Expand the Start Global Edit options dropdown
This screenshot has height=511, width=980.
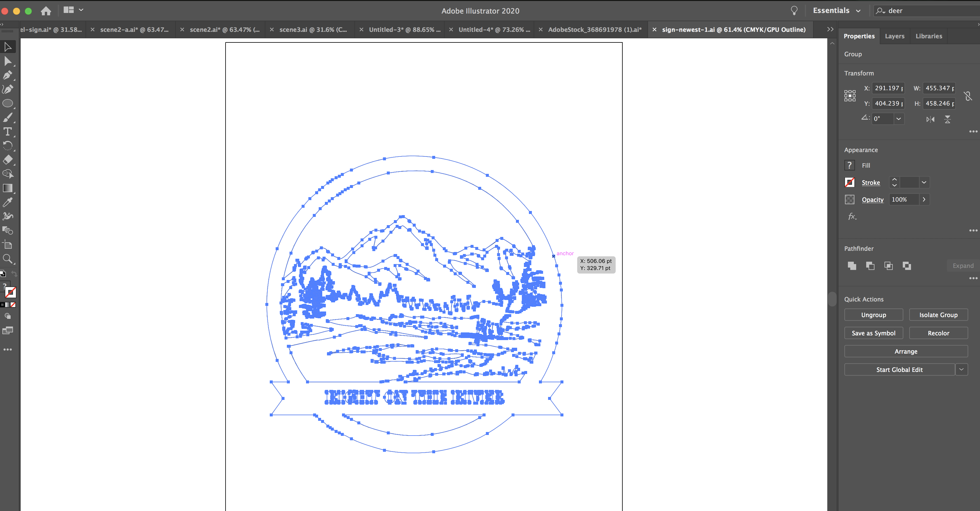point(962,369)
